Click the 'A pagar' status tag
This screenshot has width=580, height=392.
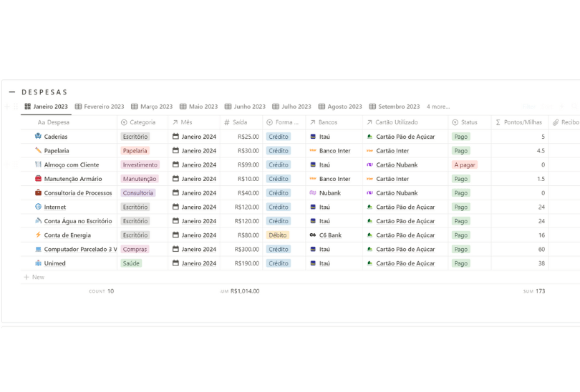[x=465, y=165]
